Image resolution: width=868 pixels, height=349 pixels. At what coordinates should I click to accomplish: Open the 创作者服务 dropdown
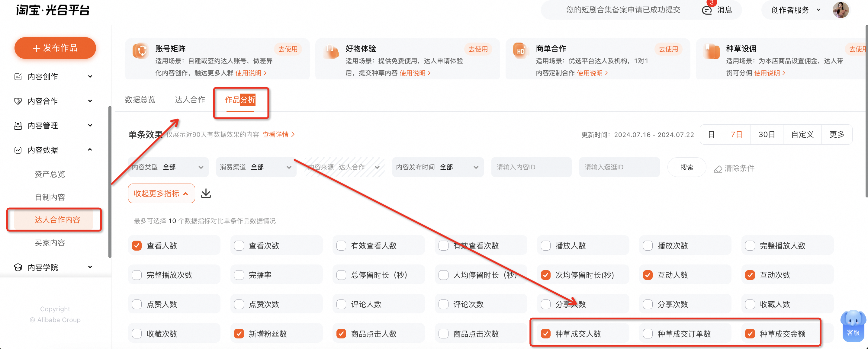(x=796, y=10)
